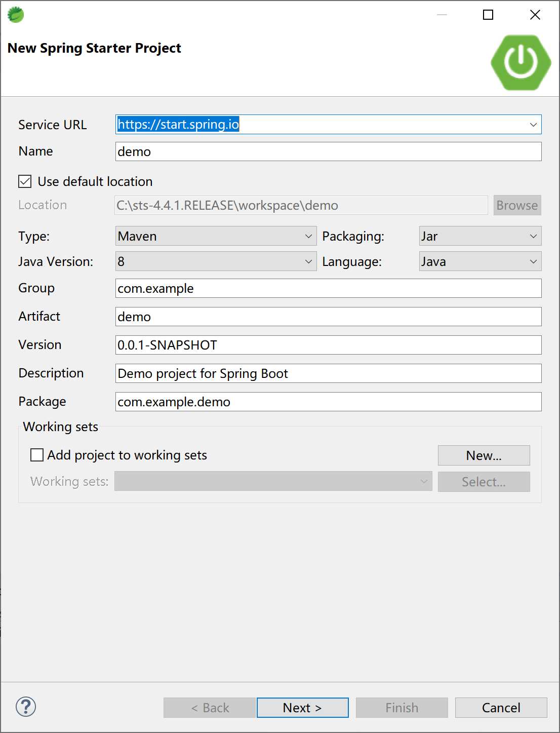The image size is (560, 733).
Task: Click the Artifact input field
Action: tap(328, 317)
